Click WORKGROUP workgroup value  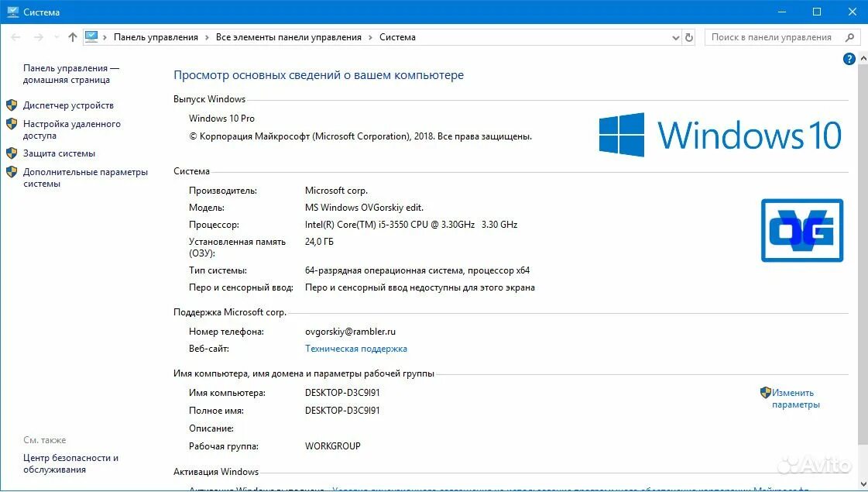pyautogui.click(x=333, y=446)
